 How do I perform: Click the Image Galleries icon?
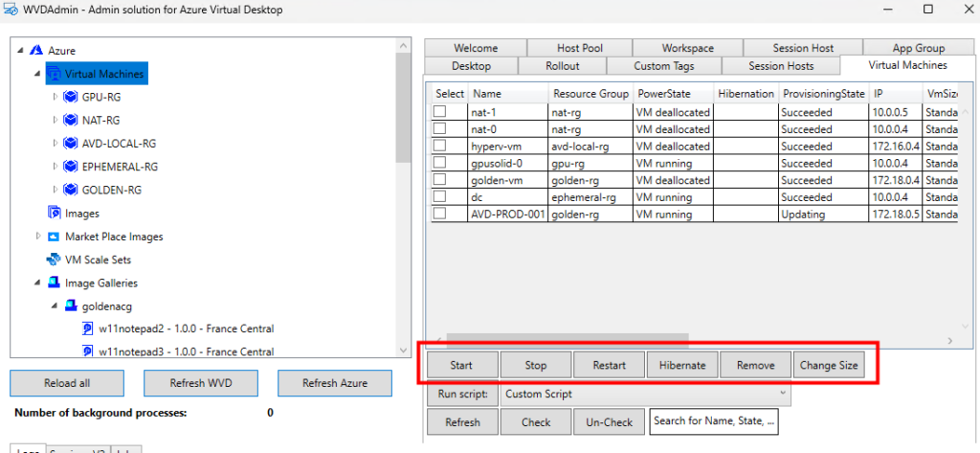(54, 283)
